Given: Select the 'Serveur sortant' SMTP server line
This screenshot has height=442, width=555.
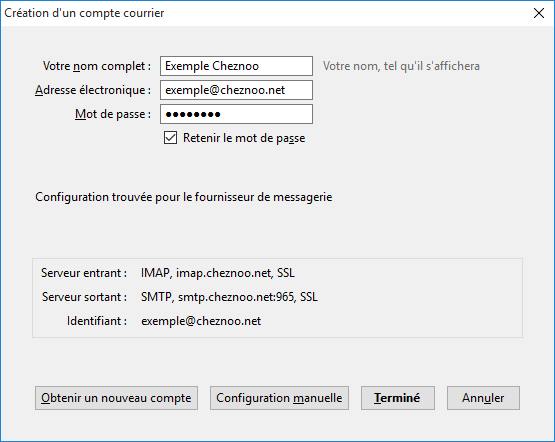Looking at the screenshot, I should click(x=229, y=297).
